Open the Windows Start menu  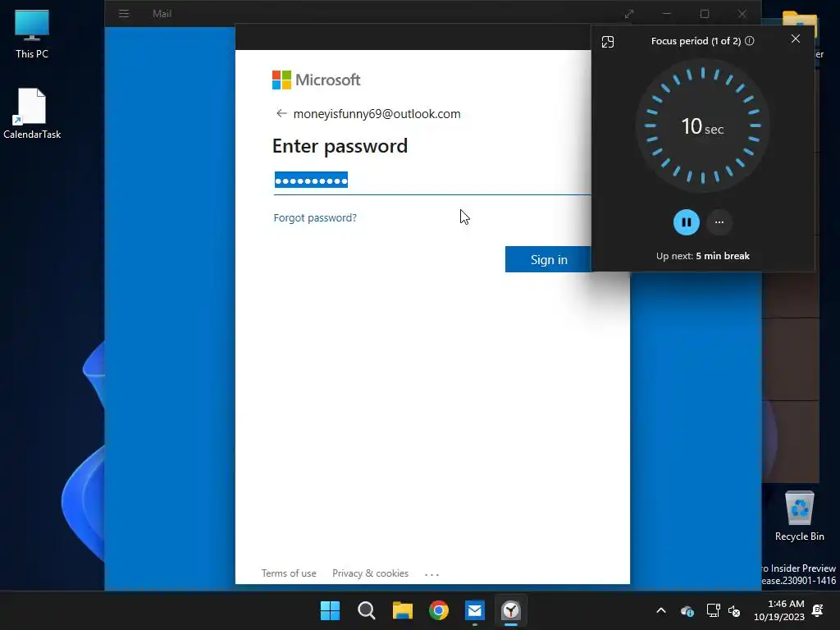(x=330, y=610)
